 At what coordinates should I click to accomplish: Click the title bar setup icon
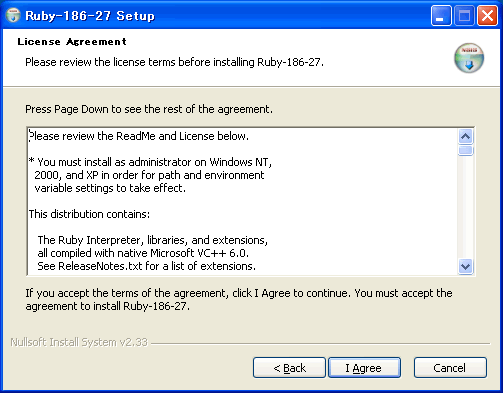pyautogui.click(x=13, y=15)
